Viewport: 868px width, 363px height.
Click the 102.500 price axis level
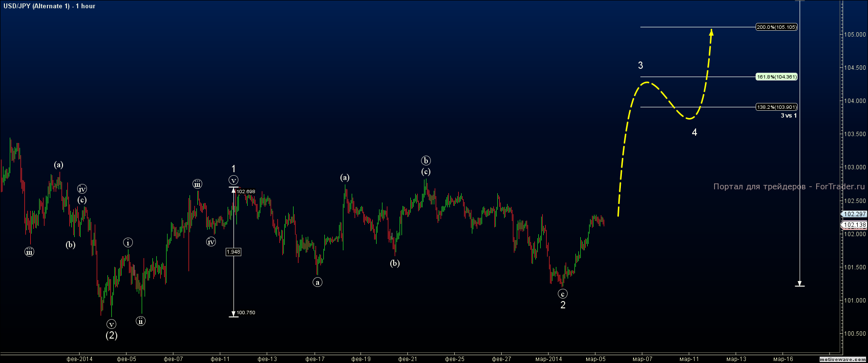pyautogui.click(x=855, y=201)
